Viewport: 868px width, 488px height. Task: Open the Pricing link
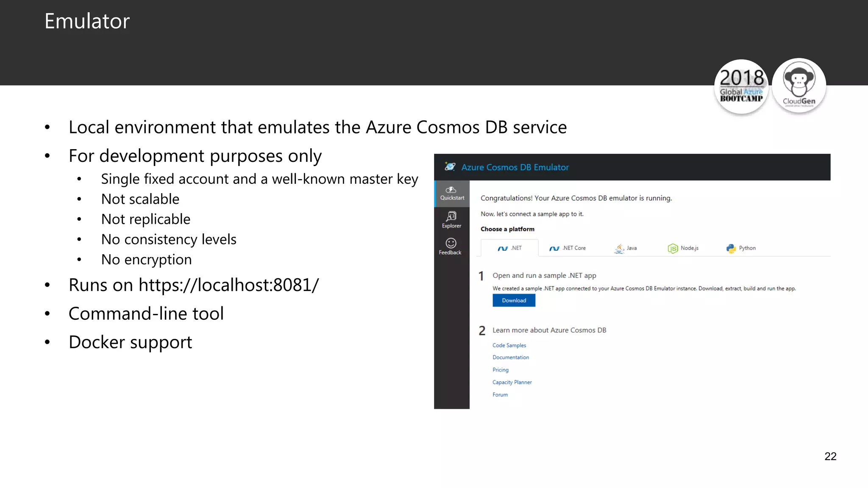(500, 370)
